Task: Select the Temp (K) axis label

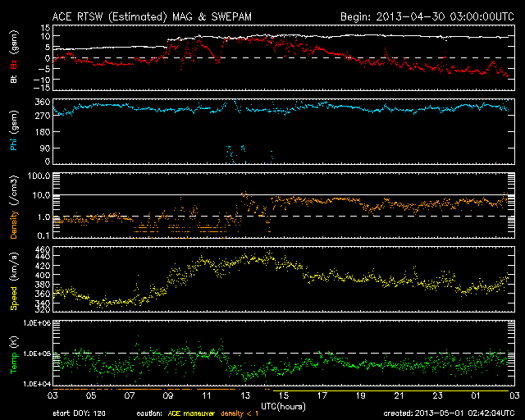Action: (x=12, y=354)
